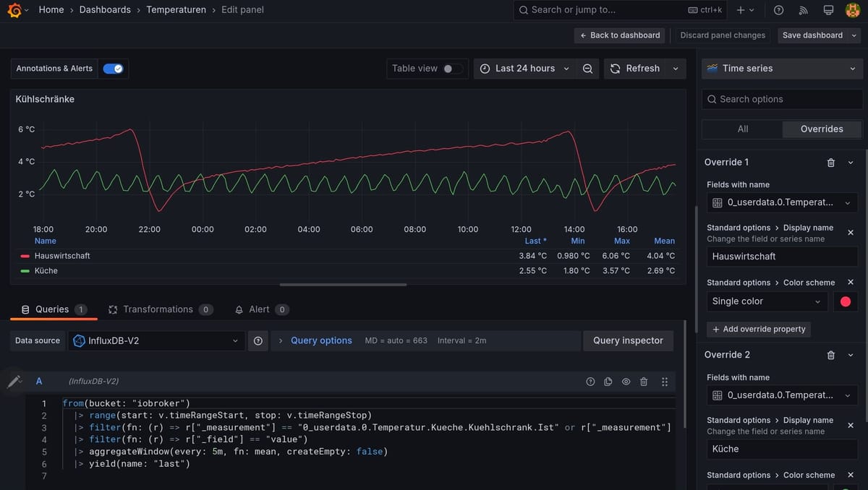Delete Override 1 with trash icon

point(831,163)
